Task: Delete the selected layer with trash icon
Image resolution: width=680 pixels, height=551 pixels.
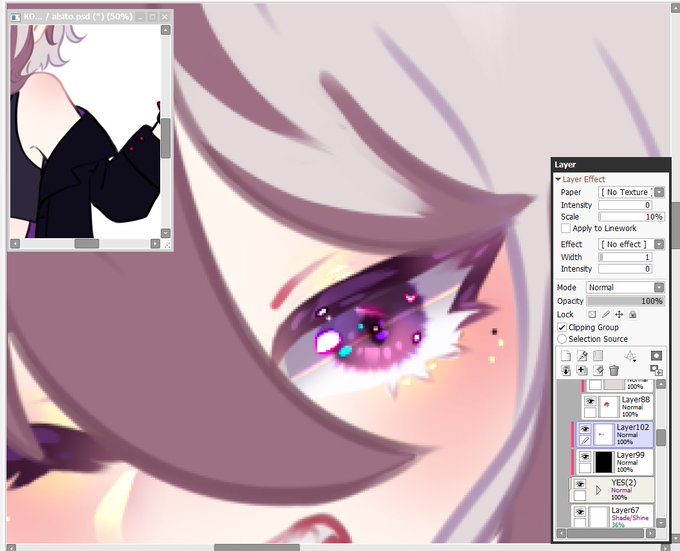Action: (x=614, y=370)
